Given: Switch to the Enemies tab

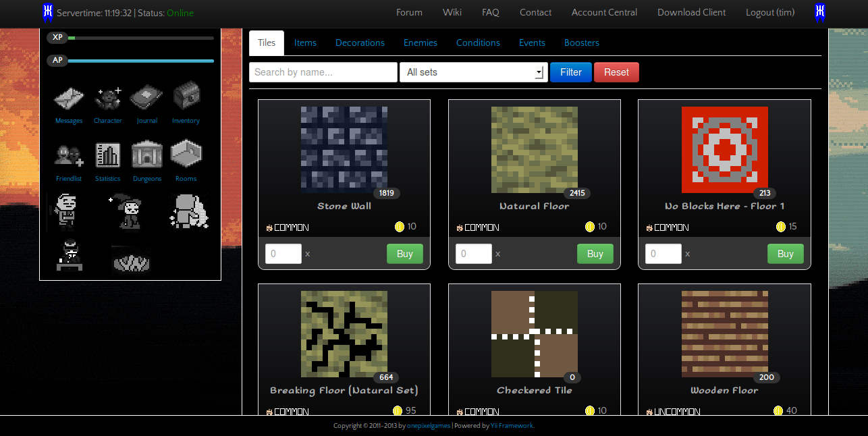Looking at the screenshot, I should click(x=421, y=43).
